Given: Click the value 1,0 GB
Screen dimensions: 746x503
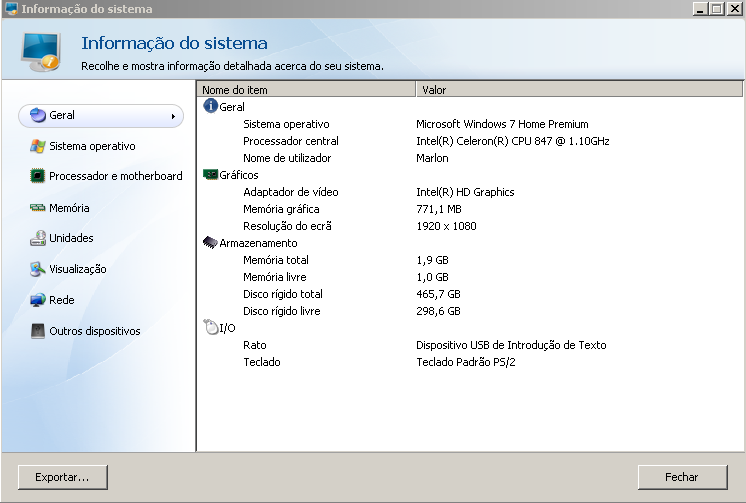Looking at the screenshot, I should (x=432, y=277).
